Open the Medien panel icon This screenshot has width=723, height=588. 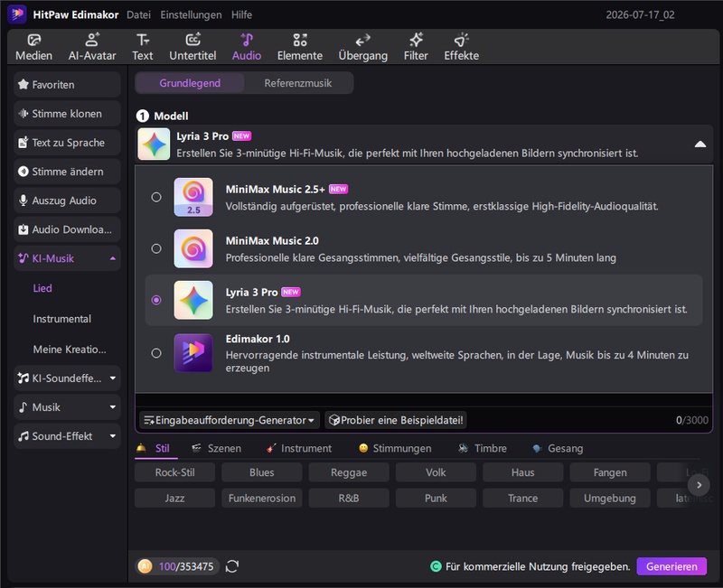(33, 41)
